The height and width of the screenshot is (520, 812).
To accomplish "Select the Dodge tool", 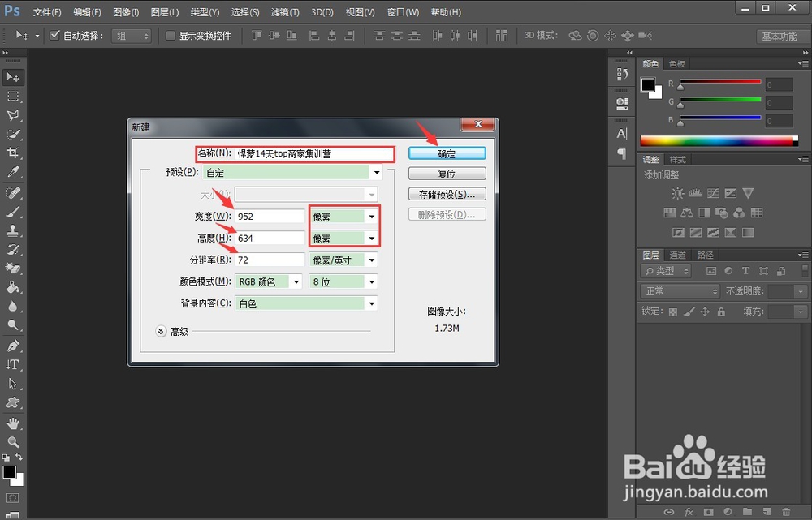I will (13, 325).
